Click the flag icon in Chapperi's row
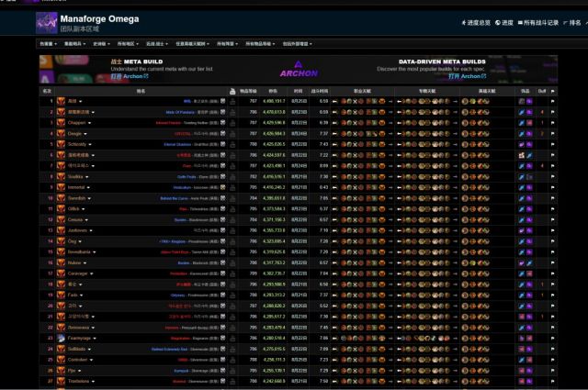Screen dimensions: 588x390 coord(553,122)
